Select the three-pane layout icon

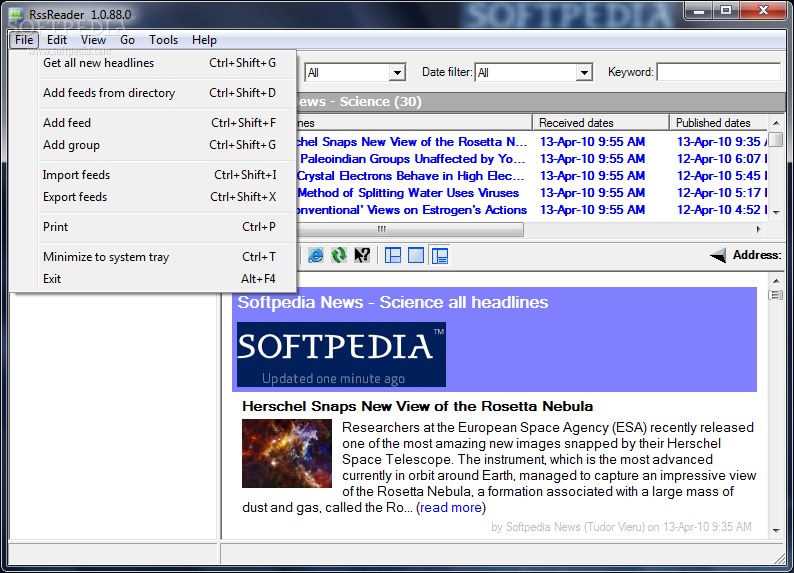pos(392,255)
